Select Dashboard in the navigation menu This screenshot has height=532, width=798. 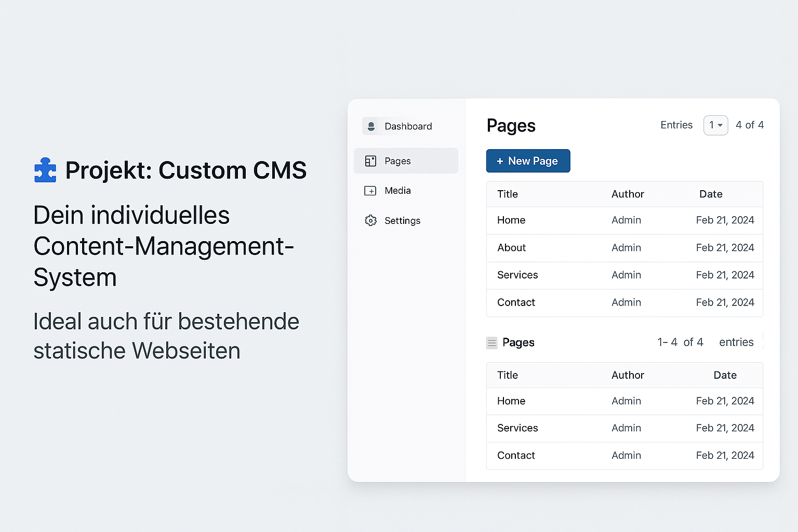[408, 126]
